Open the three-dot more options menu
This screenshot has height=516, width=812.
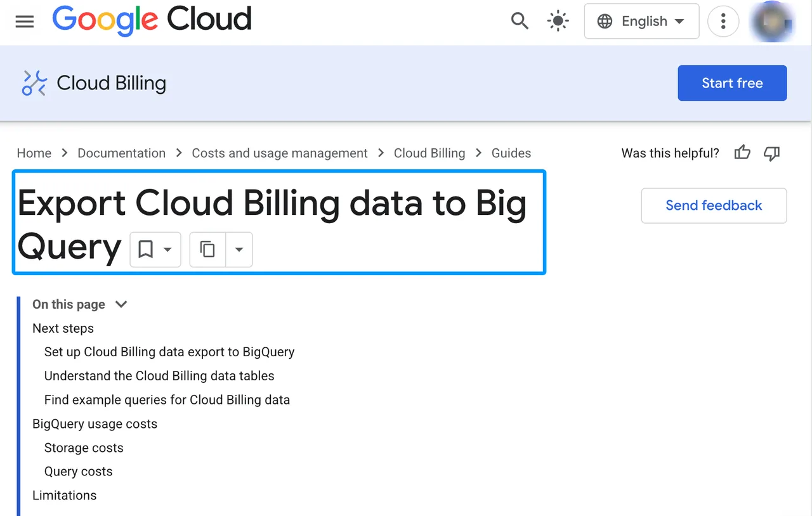tap(723, 21)
